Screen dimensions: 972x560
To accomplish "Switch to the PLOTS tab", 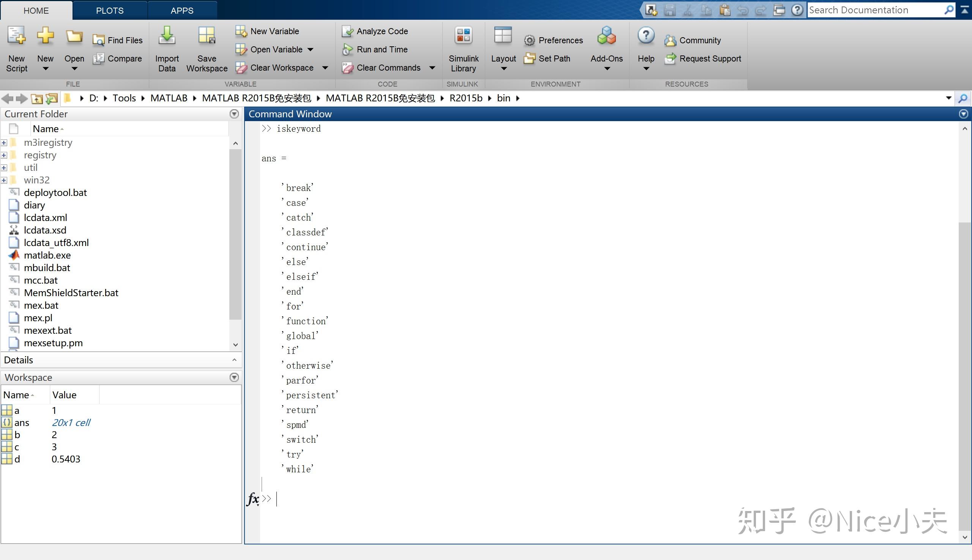I will [110, 10].
